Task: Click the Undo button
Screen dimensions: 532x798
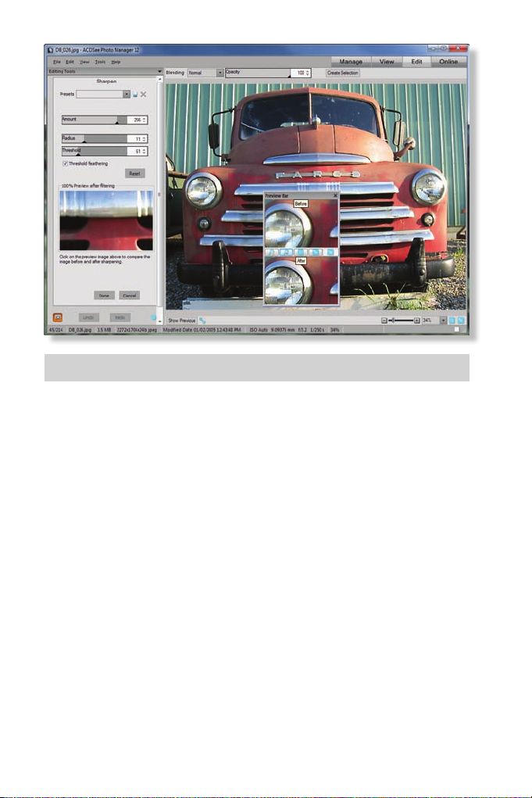Action: click(88, 317)
